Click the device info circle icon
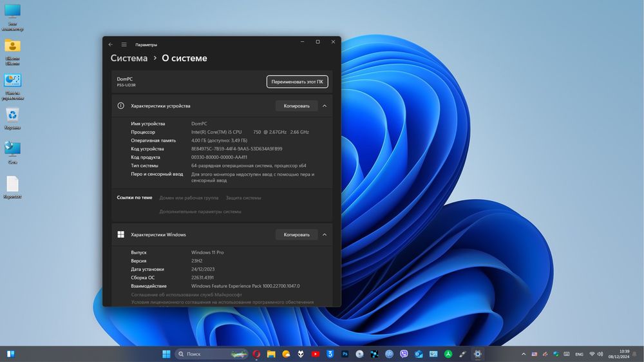 coord(121,106)
